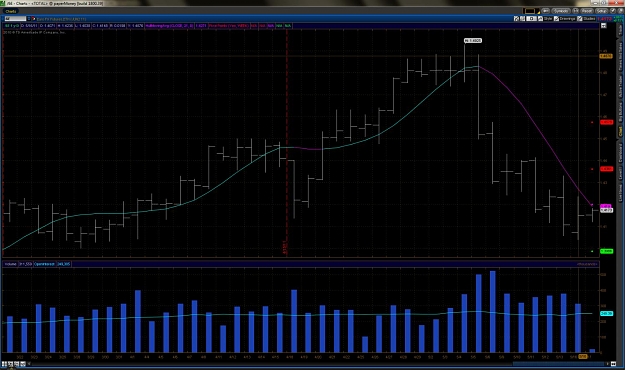Click the OpenInterest label in lower panel
Screen dimensions: 625x370
(44, 264)
